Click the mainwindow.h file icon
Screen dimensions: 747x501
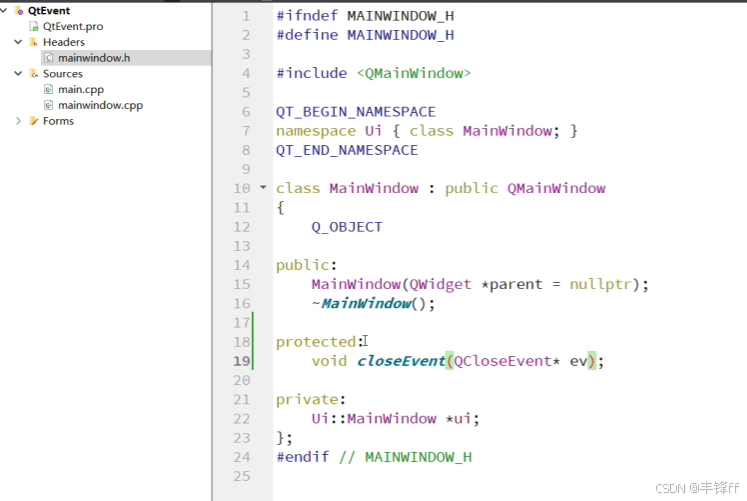click(x=49, y=58)
